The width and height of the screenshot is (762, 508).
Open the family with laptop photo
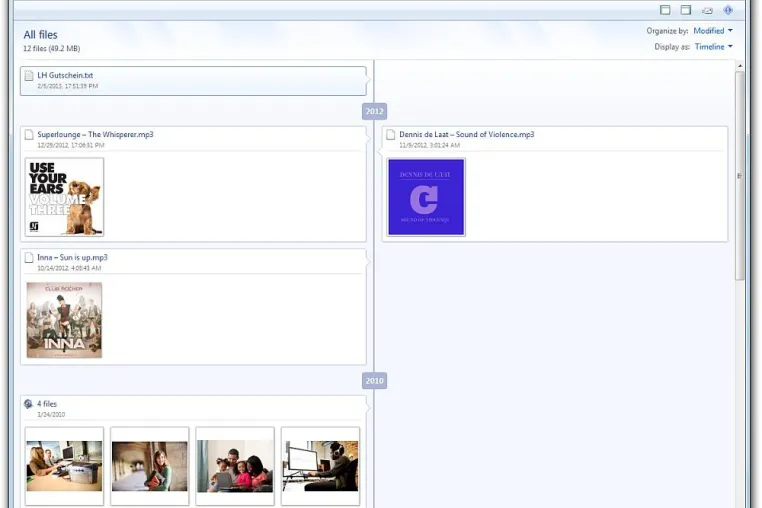pyautogui.click(x=235, y=466)
